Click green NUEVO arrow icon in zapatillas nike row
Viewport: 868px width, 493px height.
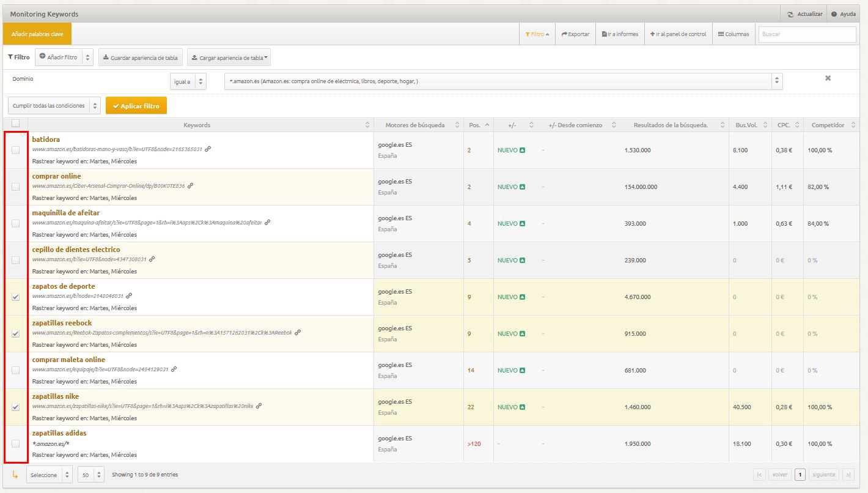coord(522,407)
